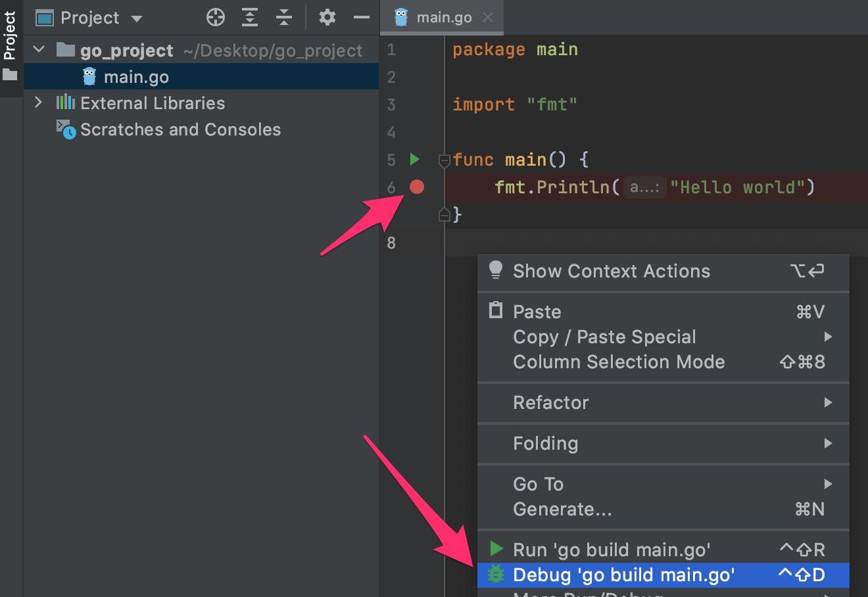Viewport: 868px width, 597px height.
Task: Click the Scratches and Consoles icon
Action: click(66, 130)
